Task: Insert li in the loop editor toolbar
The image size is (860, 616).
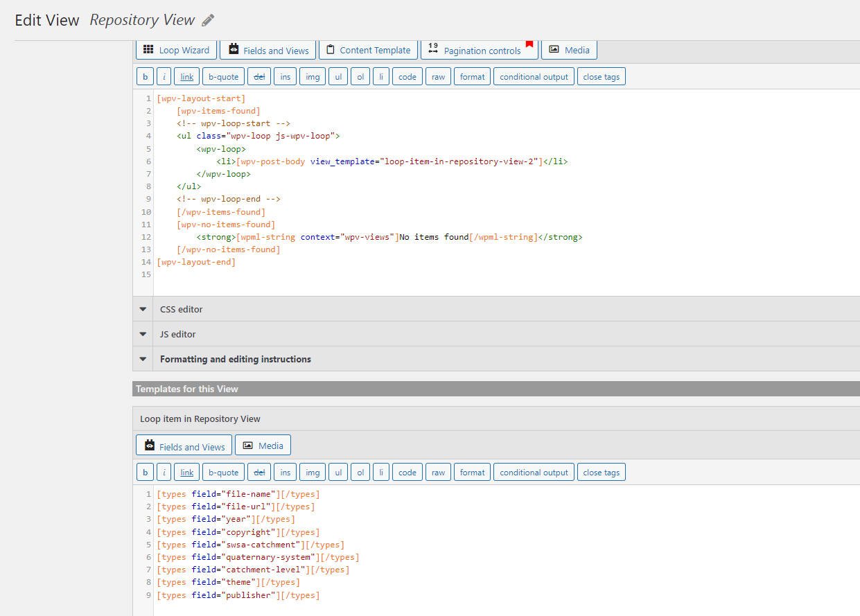Action: (381, 77)
